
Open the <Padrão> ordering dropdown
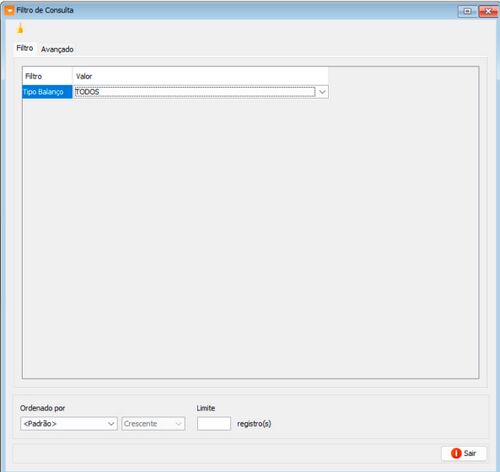pos(69,424)
